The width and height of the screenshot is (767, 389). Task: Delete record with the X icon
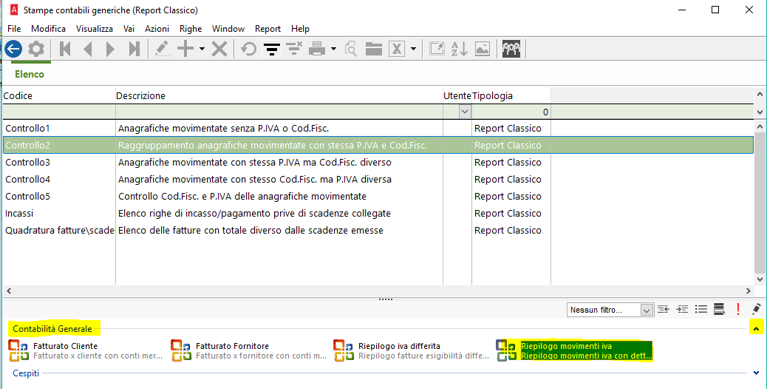[219, 49]
